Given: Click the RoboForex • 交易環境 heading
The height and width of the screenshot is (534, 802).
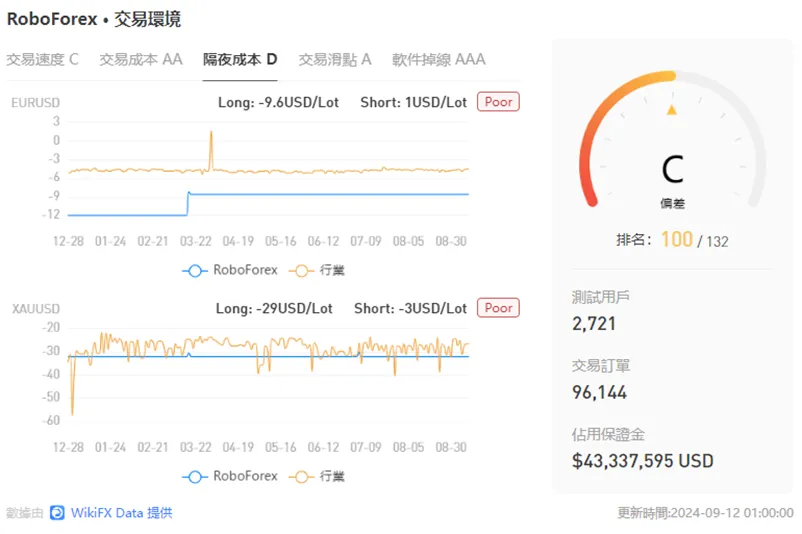Looking at the screenshot, I should click(x=94, y=19).
